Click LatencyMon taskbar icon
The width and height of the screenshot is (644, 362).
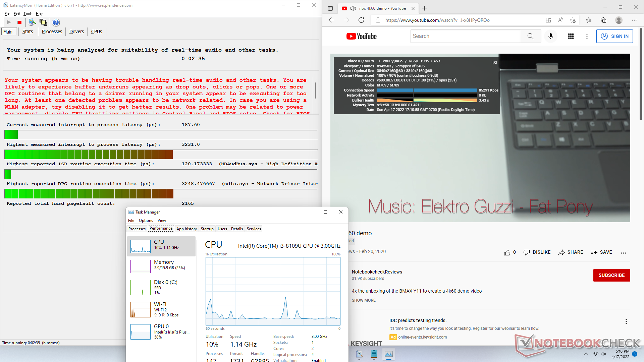click(x=359, y=354)
